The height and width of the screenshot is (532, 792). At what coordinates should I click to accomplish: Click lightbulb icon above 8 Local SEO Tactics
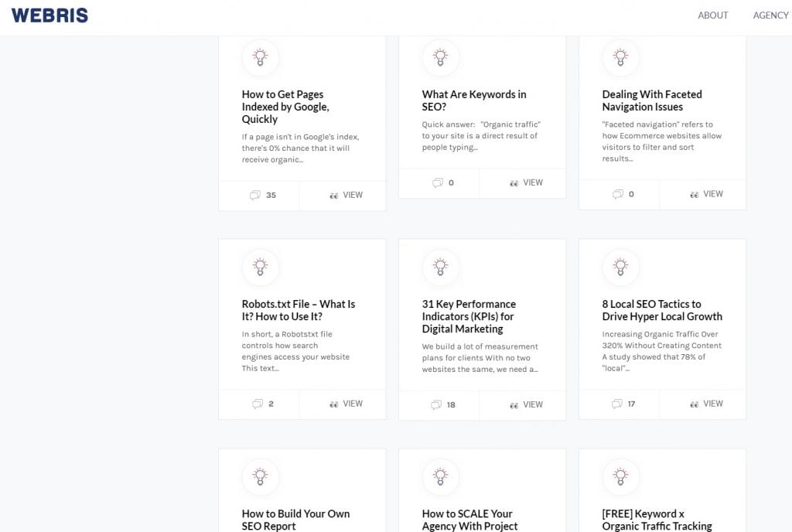coord(620,267)
